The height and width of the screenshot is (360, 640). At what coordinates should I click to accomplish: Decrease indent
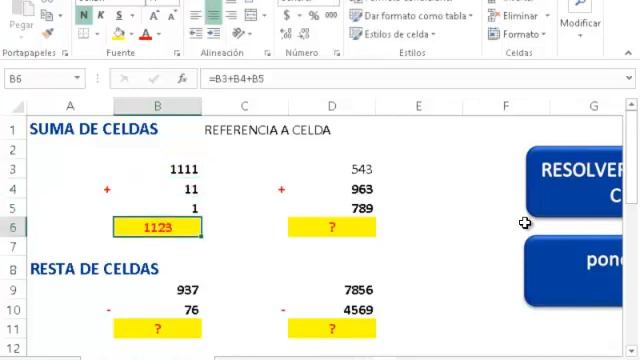click(x=196, y=33)
